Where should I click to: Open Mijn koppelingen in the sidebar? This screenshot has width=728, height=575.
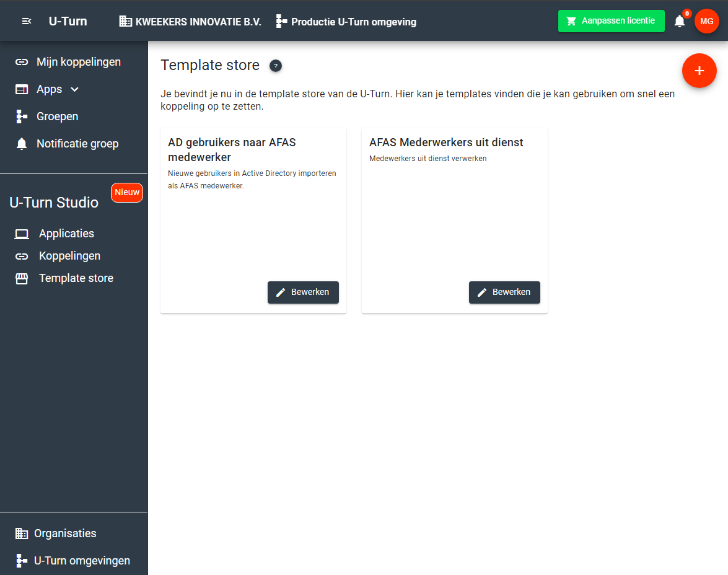[78, 62]
